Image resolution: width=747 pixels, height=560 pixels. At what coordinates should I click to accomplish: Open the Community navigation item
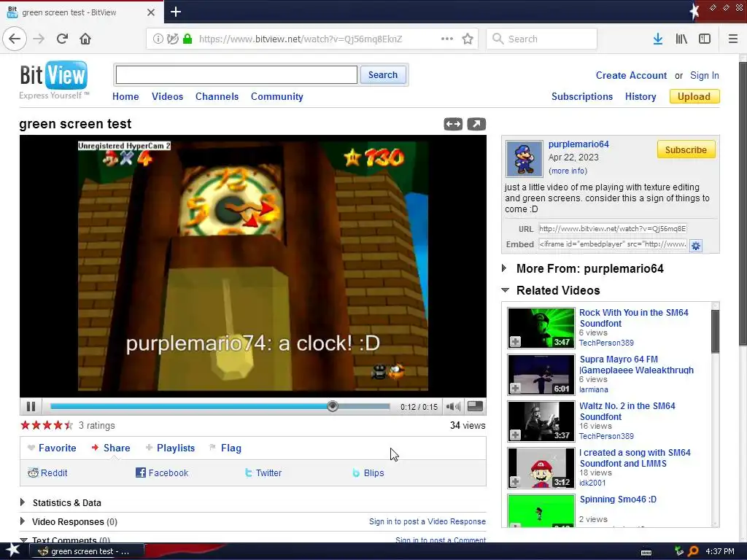[x=276, y=96]
